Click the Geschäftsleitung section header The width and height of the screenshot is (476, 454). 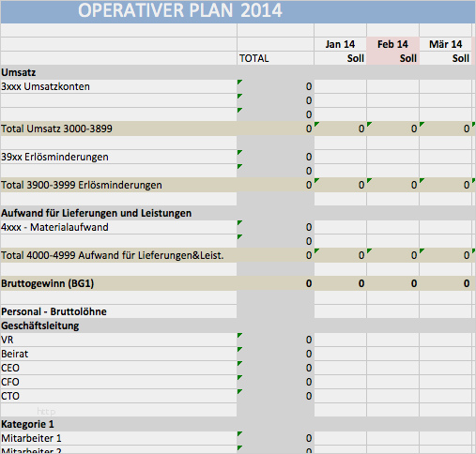click(x=40, y=325)
